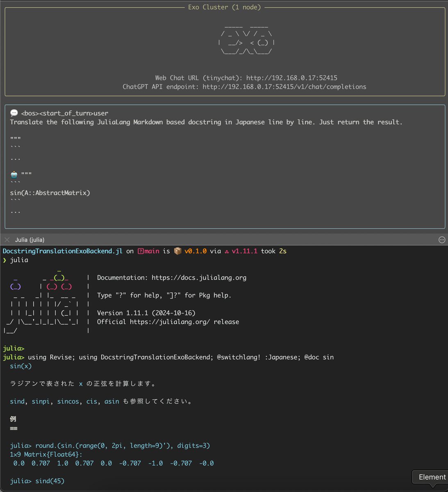Select the 'sin(A::AbstractMatrix)' response line
Viewport: 448px width, 492px height.
pyautogui.click(x=50, y=193)
